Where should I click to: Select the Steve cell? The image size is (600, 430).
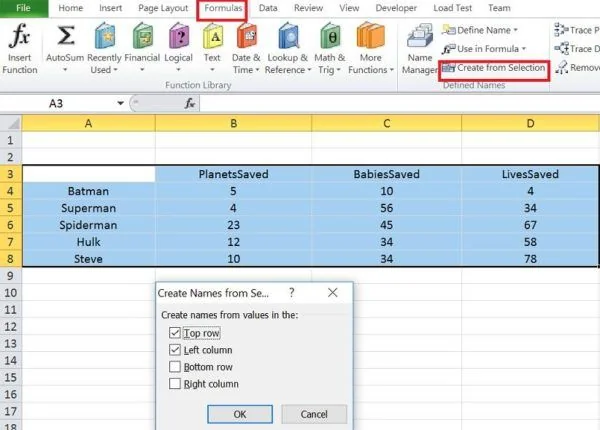tap(88, 259)
